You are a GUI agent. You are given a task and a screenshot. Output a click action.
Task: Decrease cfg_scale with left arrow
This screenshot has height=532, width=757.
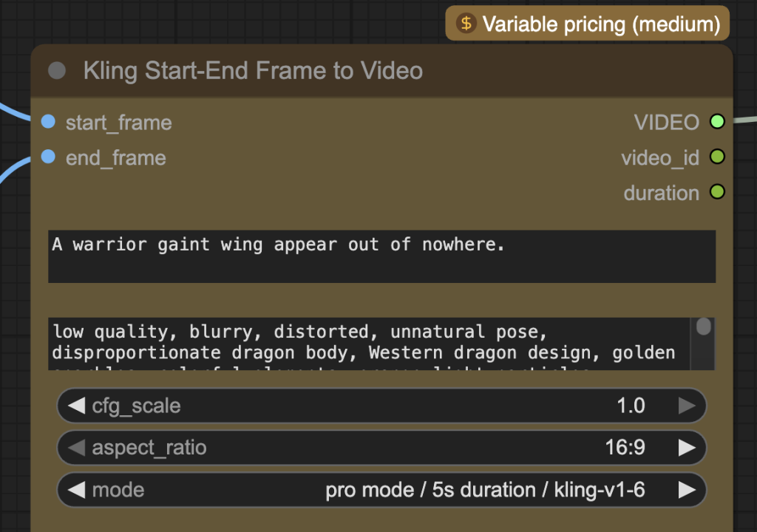(76, 406)
